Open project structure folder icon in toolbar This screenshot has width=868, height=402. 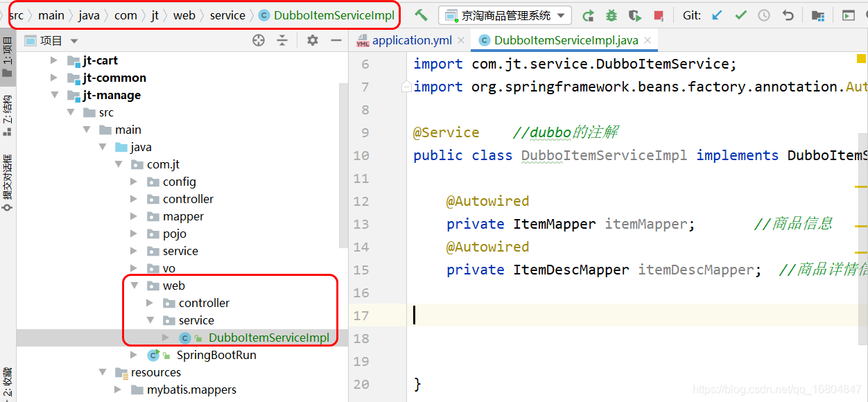[x=818, y=15]
